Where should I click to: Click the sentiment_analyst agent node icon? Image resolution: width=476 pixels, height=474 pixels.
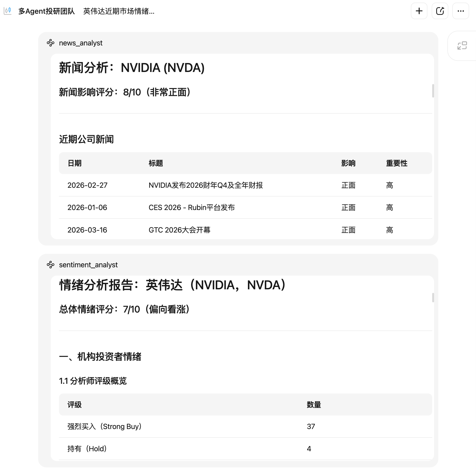point(50,265)
